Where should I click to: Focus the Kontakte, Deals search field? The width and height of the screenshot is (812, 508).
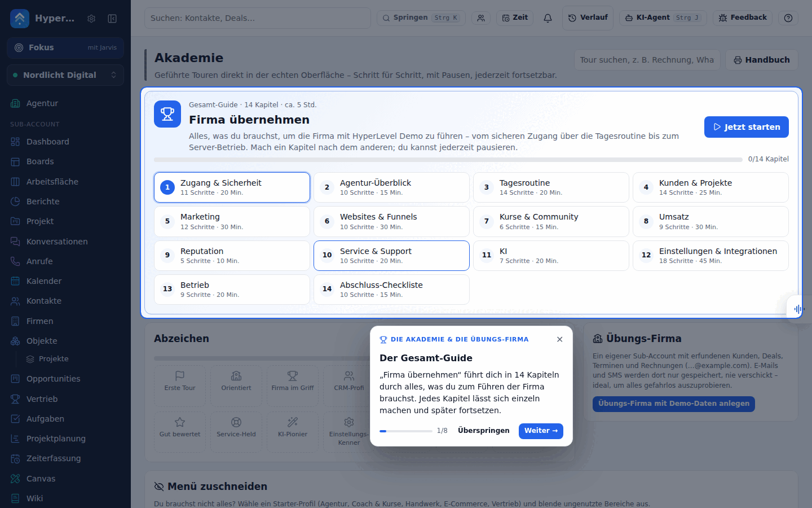[258, 18]
